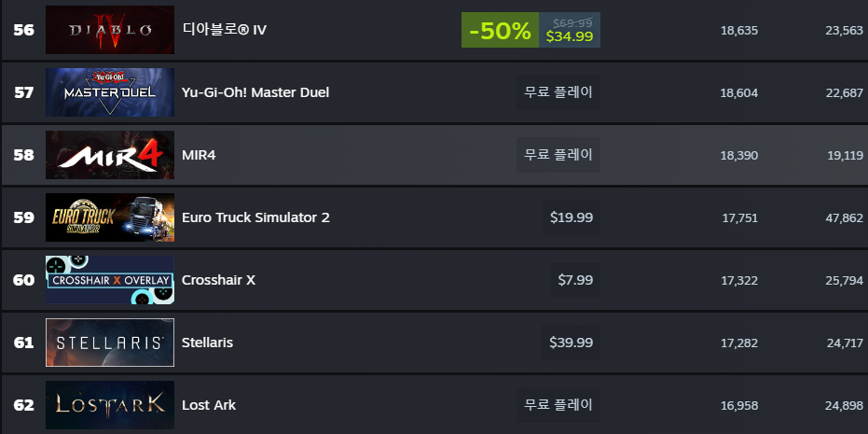
Task: Click the $19.99 price for Euro Truck Simulator 2
Action: [572, 217]
